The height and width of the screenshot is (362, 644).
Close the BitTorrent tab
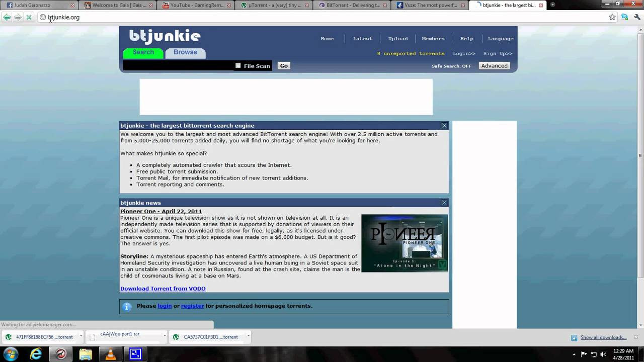(384, 5)
